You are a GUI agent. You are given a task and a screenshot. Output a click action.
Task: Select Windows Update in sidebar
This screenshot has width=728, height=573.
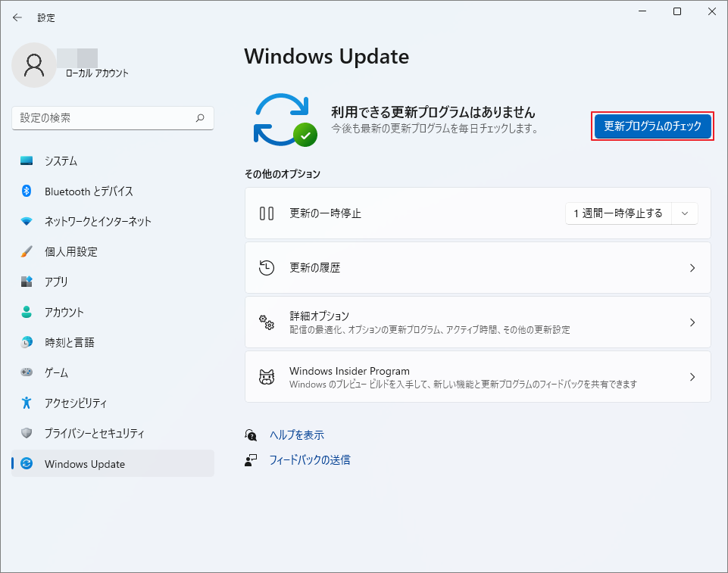113,463
